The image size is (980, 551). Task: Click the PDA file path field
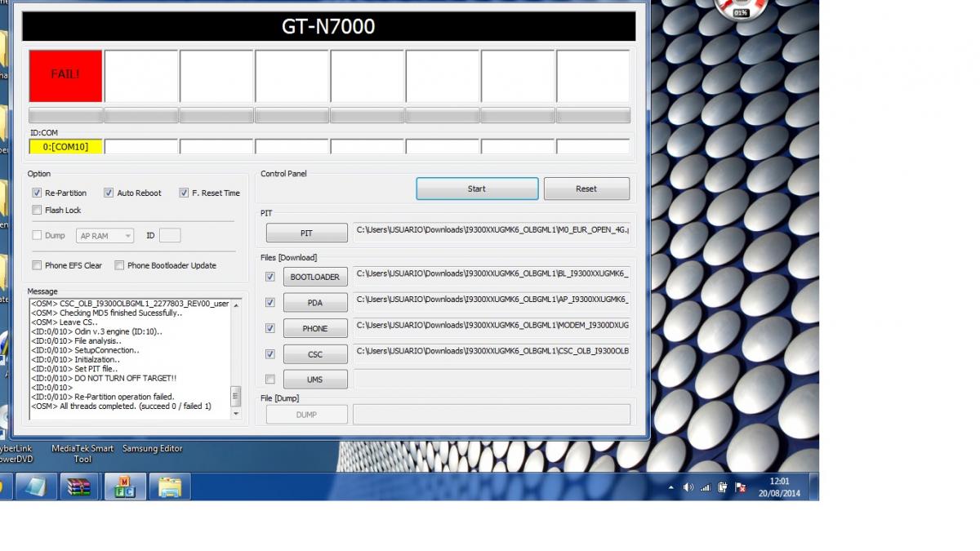click(492, 300)
